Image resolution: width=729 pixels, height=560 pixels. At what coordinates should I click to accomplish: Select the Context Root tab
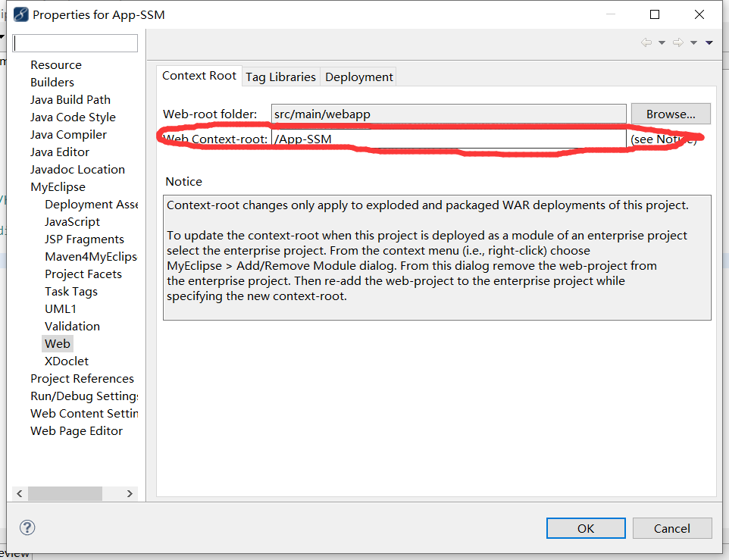tap(199, 76)
